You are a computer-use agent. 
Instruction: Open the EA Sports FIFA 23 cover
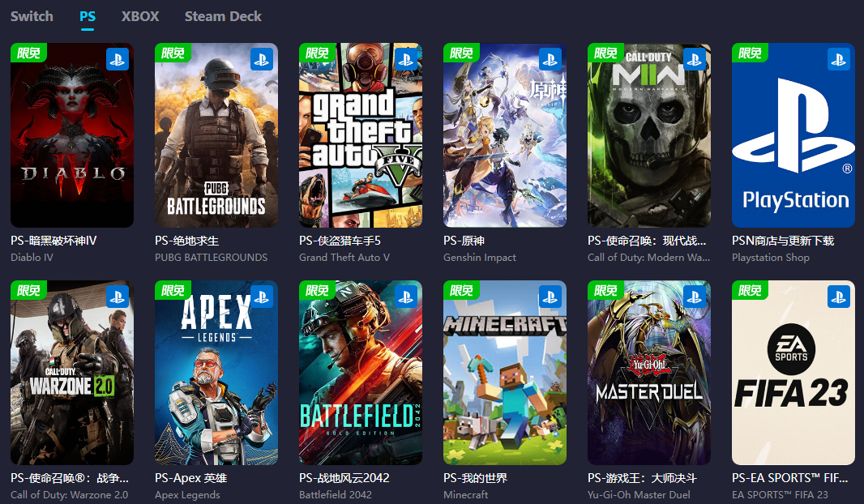(793, 373)
